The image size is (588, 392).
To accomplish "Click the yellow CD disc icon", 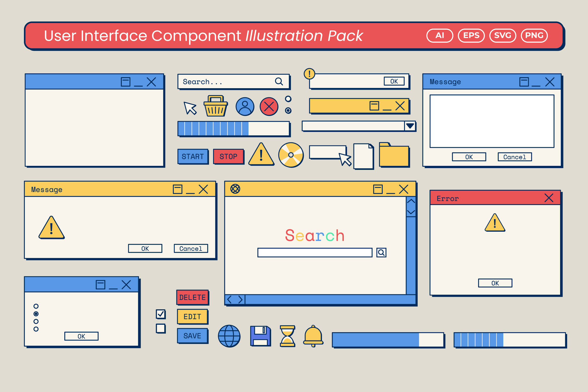I will click(x=291, y=155).
